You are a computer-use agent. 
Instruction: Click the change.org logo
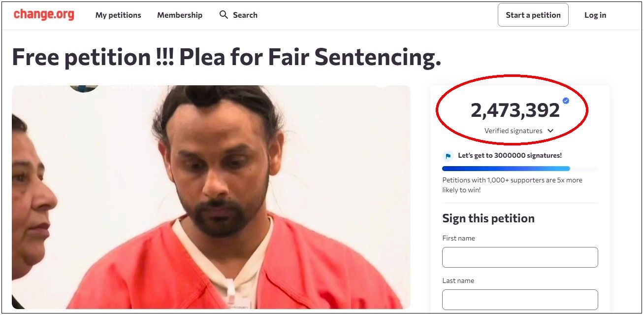(44, 15)
